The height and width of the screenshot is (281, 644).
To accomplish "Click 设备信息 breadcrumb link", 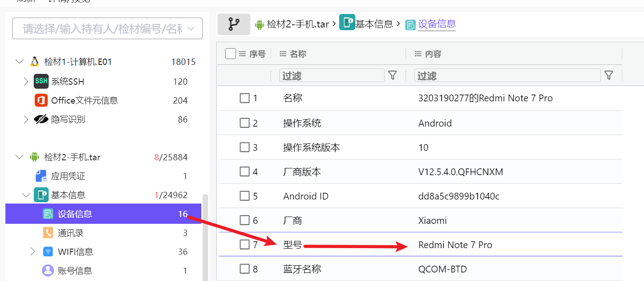I will (437, 24).
